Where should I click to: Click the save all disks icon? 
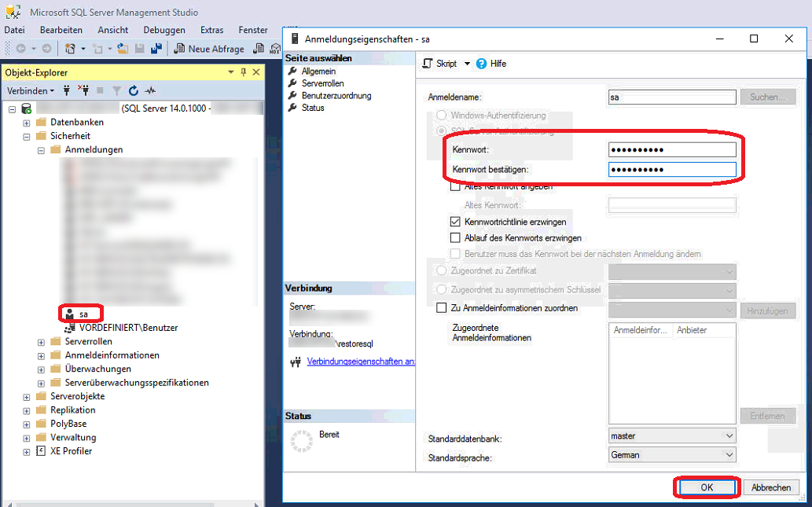pyautogui.click(x=156, y=49)
